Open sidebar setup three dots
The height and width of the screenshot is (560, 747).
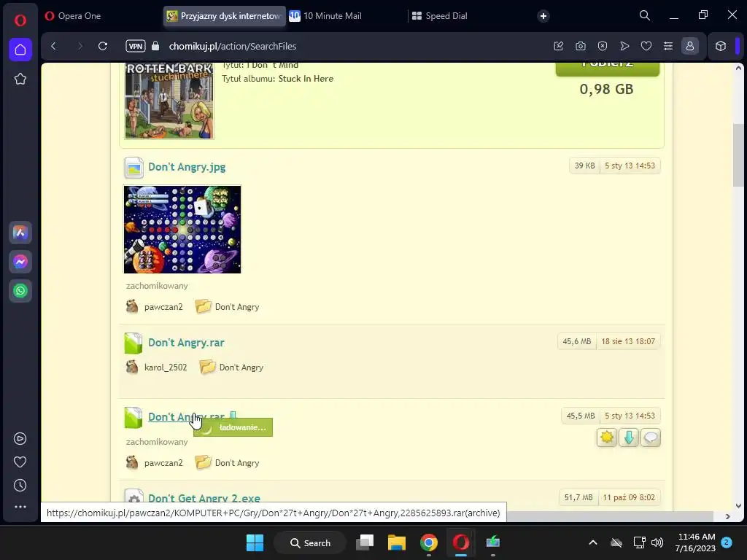[x=20, y=507]
